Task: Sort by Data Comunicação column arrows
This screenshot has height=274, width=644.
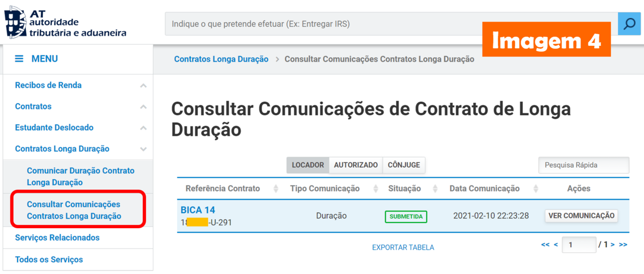Action: (x=535, y=189)
